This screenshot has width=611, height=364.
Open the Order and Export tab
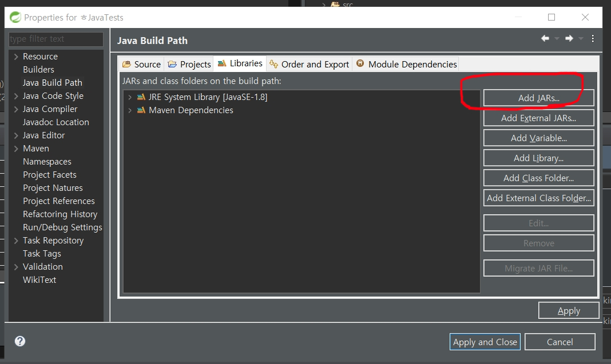pyautogui.click(x=309, y=64)
